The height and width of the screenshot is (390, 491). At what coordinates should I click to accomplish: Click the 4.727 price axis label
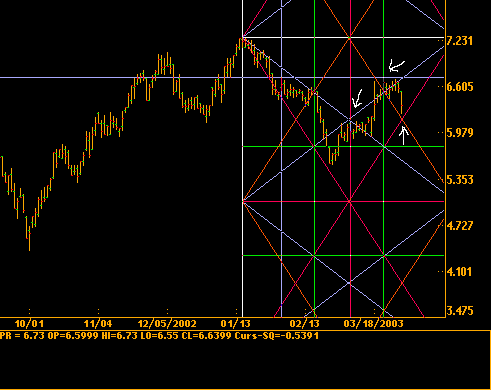pos(460,226)
